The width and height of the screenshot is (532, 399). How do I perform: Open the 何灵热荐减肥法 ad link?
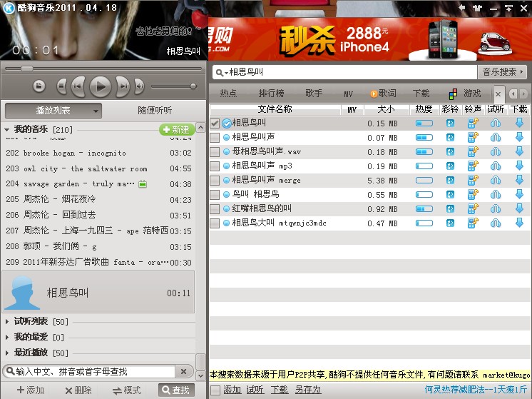[x=476, y=390]
